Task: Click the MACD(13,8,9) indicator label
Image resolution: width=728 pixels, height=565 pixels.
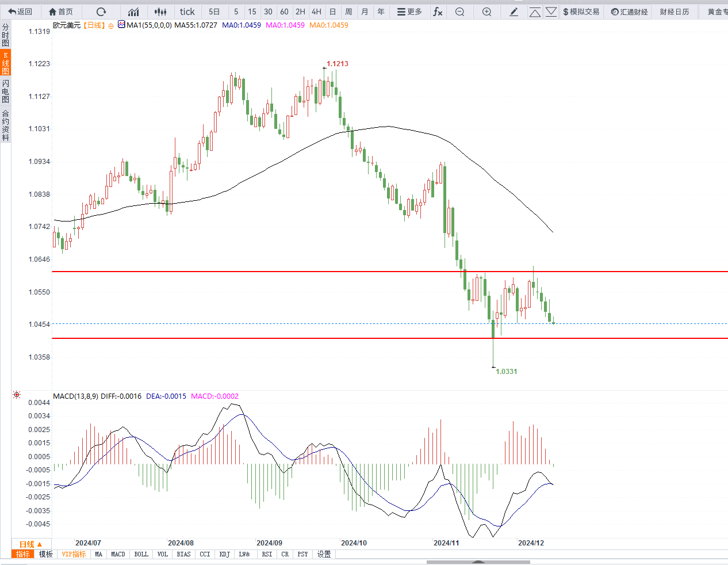Action: point(75,396)
